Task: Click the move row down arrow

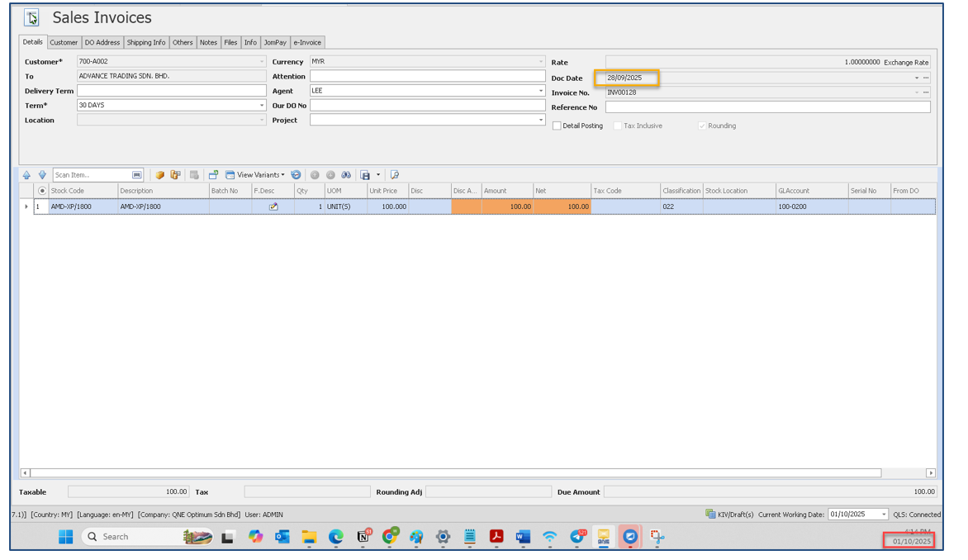Action: (x=42, y=175)
